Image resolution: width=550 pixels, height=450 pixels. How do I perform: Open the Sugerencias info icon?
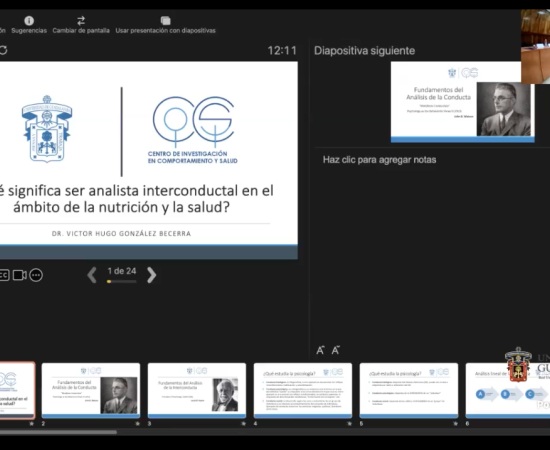pyautogui.click(x=29, y=21)
